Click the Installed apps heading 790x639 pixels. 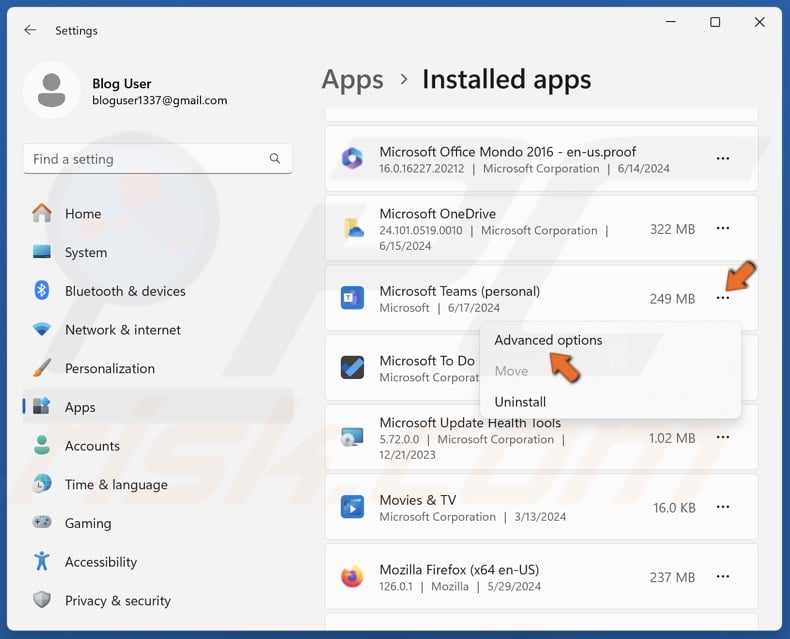506,80
